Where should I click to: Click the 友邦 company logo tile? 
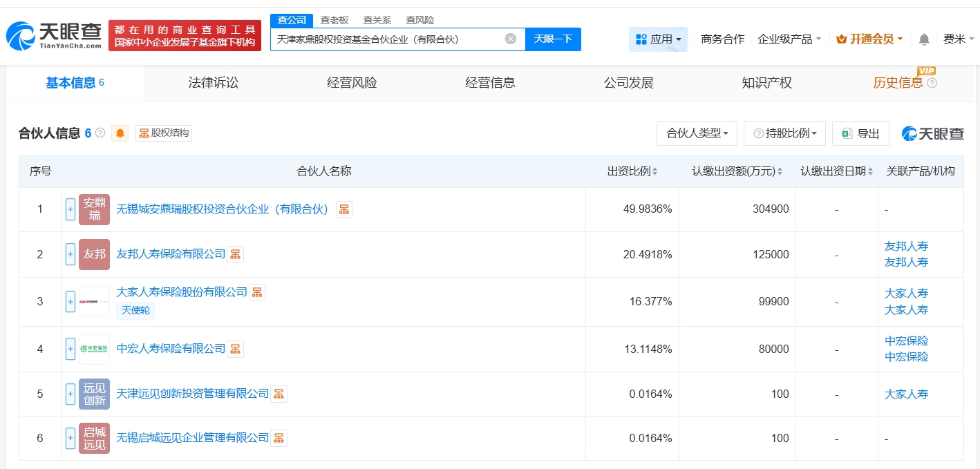click(x=95, y=254)
